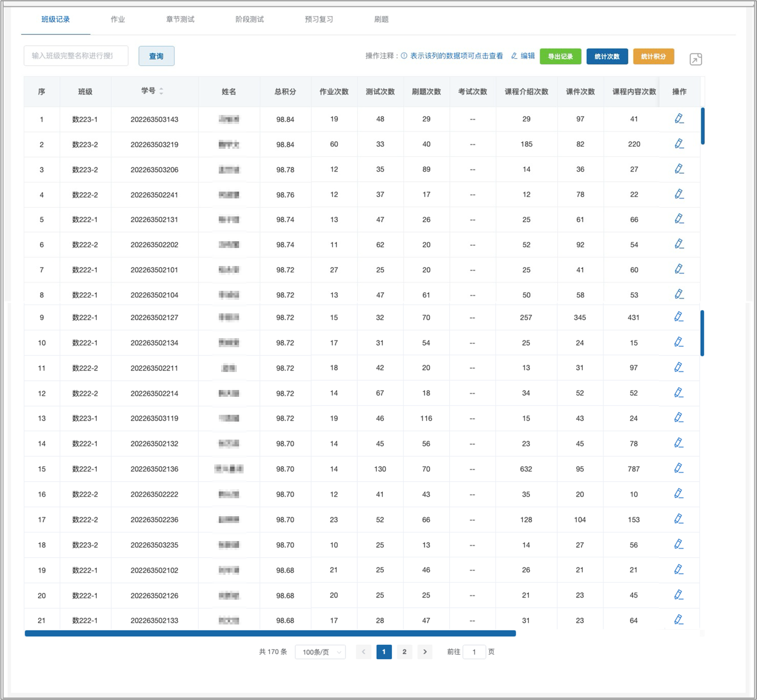Open the 阶段测试 tab
Screen dimensions: 757x700
[x=249, y=19]
